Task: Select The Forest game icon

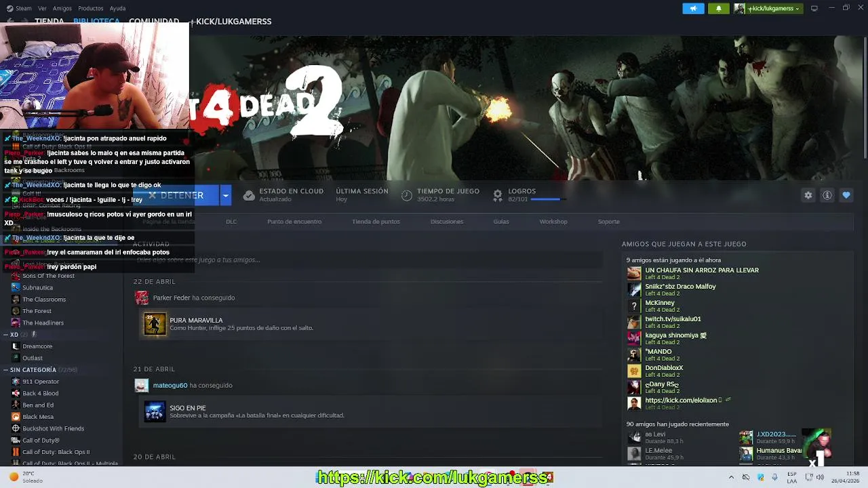Action: (x=16, y=311)
